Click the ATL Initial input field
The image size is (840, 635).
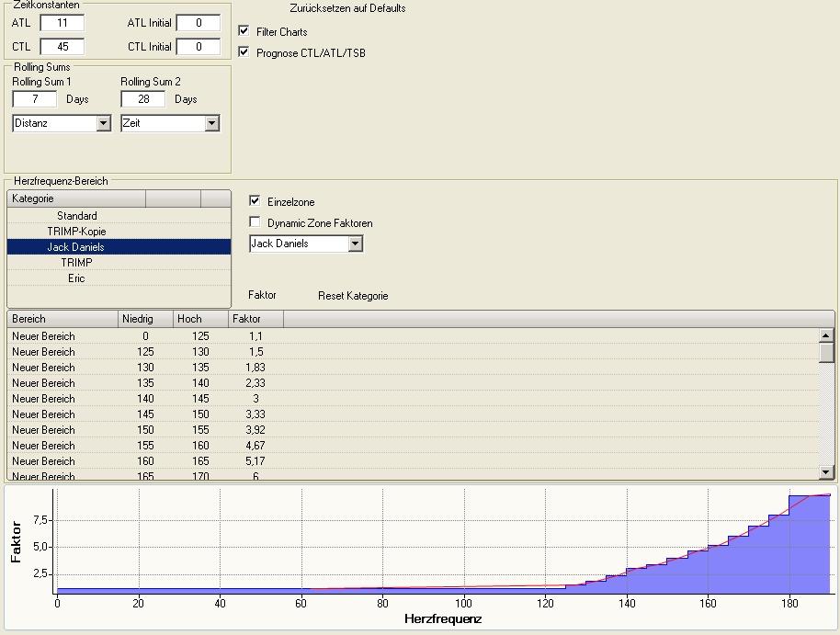pos(199,23)
